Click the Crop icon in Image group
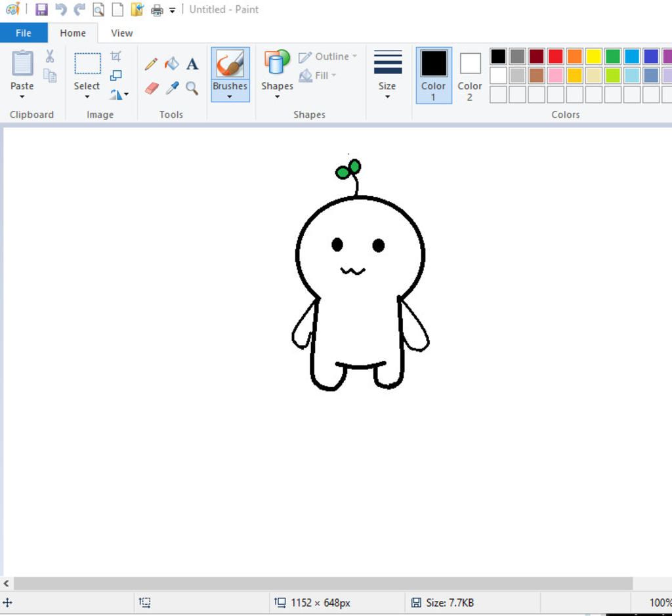Image resolution: width=672 pixels, height=616 pixels. (115, 56)
